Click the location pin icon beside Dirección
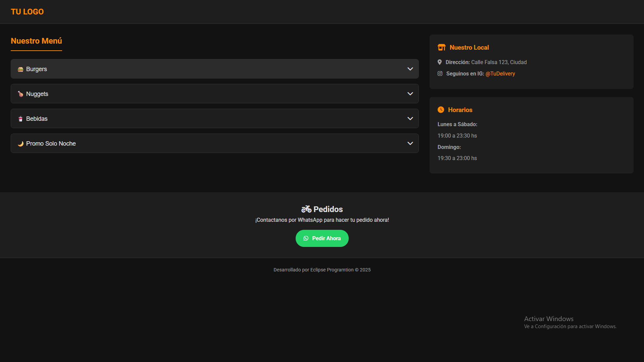Image resolution: width=644 pixels, height=362 pixels. click(x=440, y=62)
